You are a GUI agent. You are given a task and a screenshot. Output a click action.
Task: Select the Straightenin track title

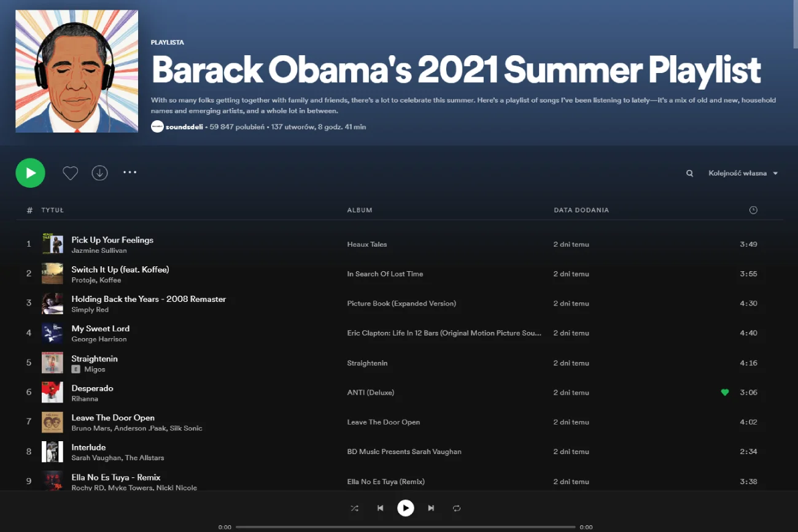tap(95, 358)
